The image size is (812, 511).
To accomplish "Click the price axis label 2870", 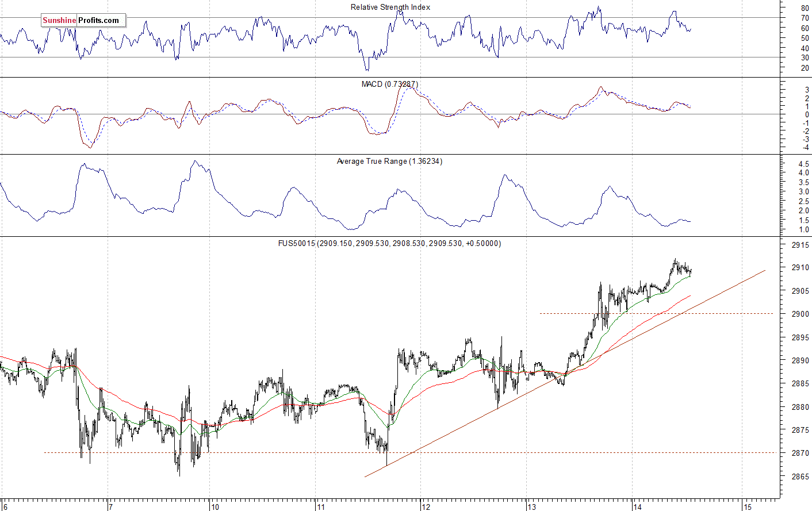I will click(x=800, y=454).
